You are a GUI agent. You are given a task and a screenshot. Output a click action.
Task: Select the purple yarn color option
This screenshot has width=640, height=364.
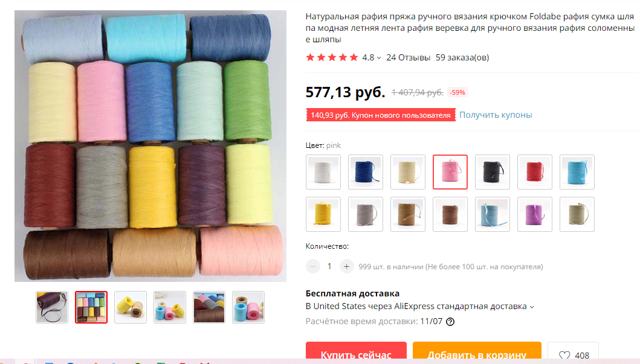point(535,214)
